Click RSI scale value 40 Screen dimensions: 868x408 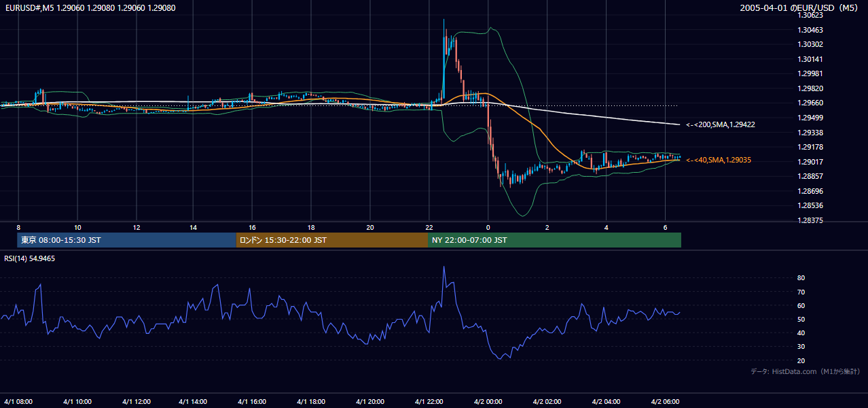coord(801,333)
